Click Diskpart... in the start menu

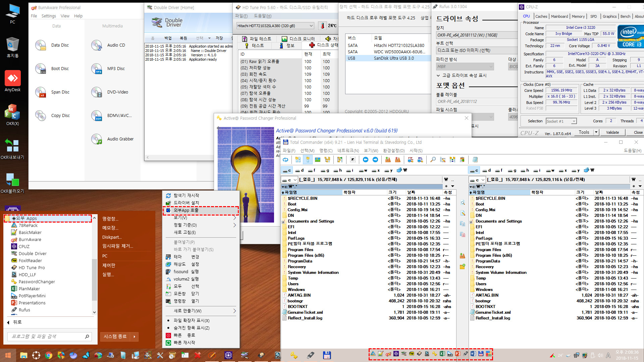(x=112, y=237)
